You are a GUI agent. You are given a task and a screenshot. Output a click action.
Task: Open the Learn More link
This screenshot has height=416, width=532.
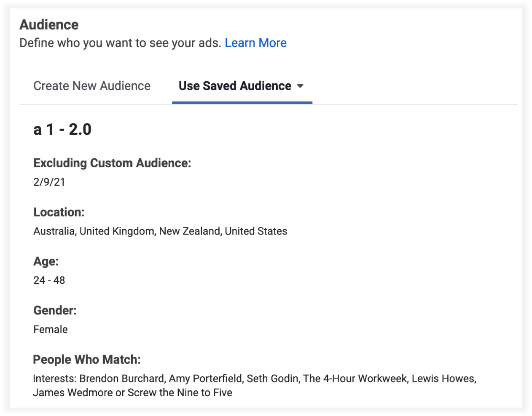tap(255, 43)
